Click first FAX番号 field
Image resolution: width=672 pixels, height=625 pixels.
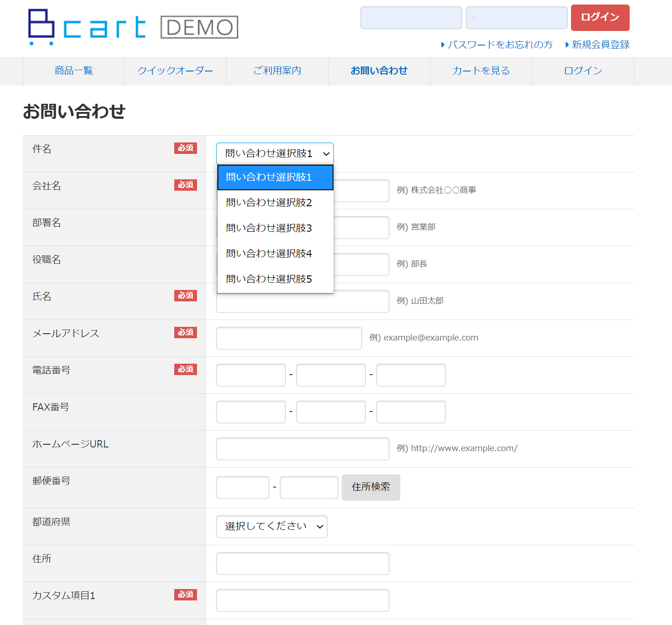click(x=251, y=412)
